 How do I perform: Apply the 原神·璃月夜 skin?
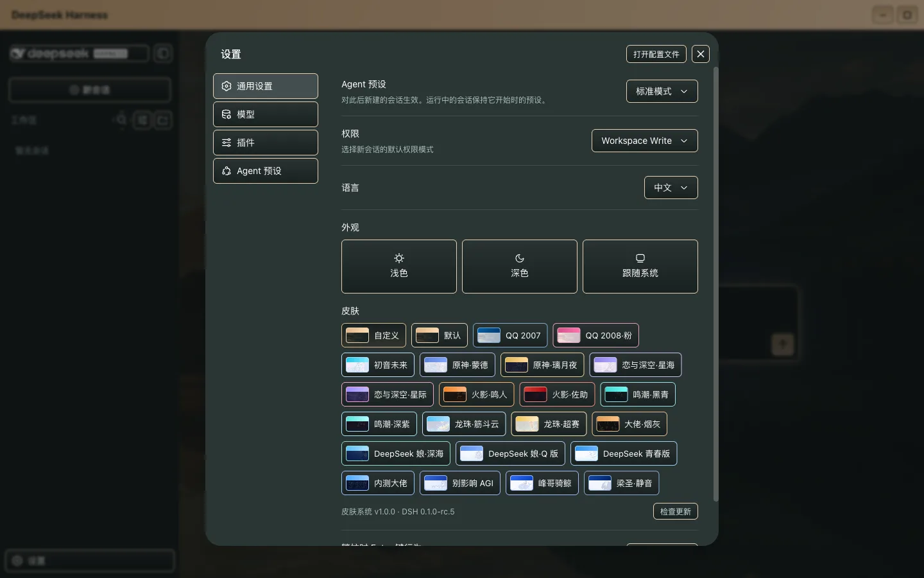coord(542,365)
